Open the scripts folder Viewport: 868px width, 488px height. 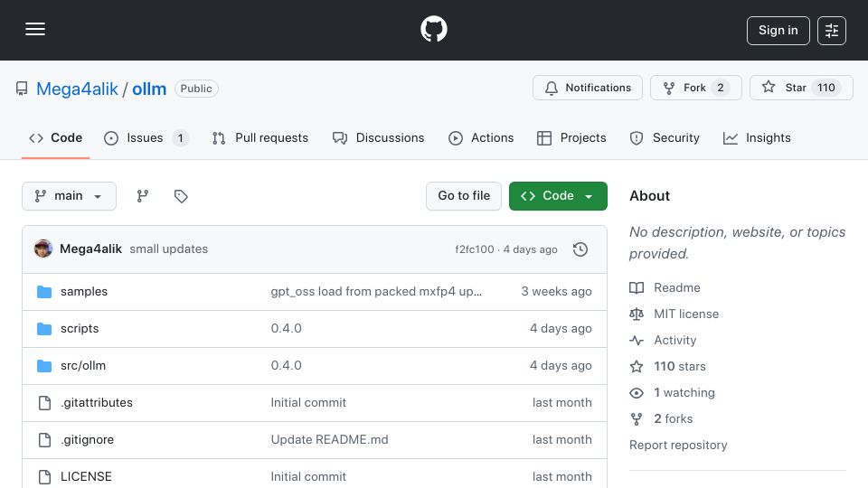point(80,329)
